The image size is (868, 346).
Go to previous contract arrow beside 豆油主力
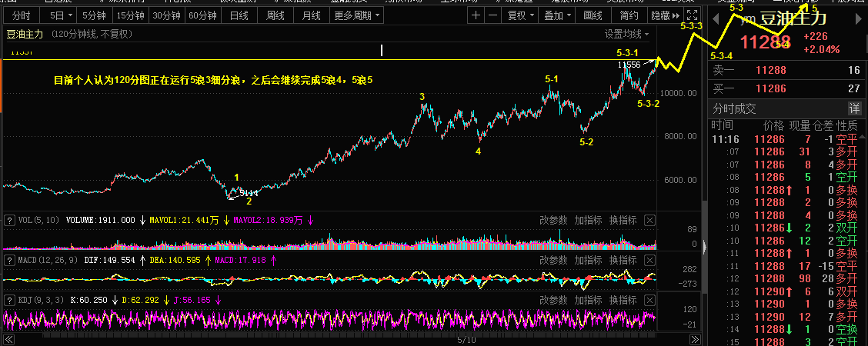coord(715,19)
